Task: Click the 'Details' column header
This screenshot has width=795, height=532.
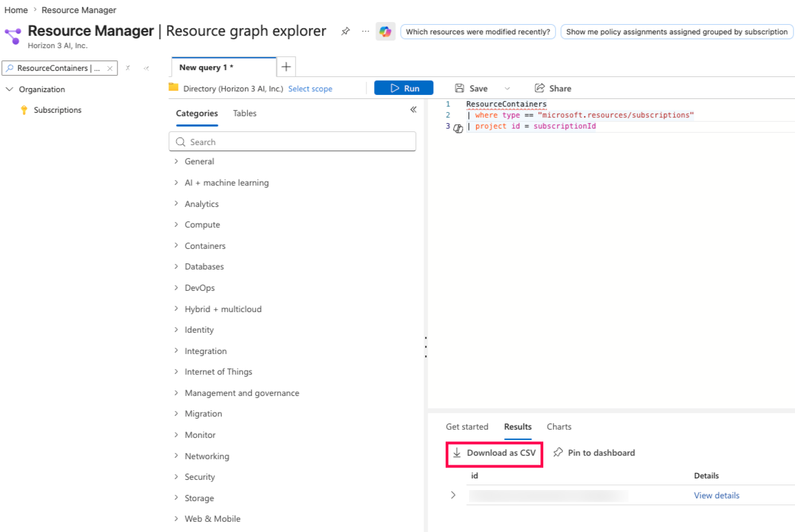Action: pos(706,476)
